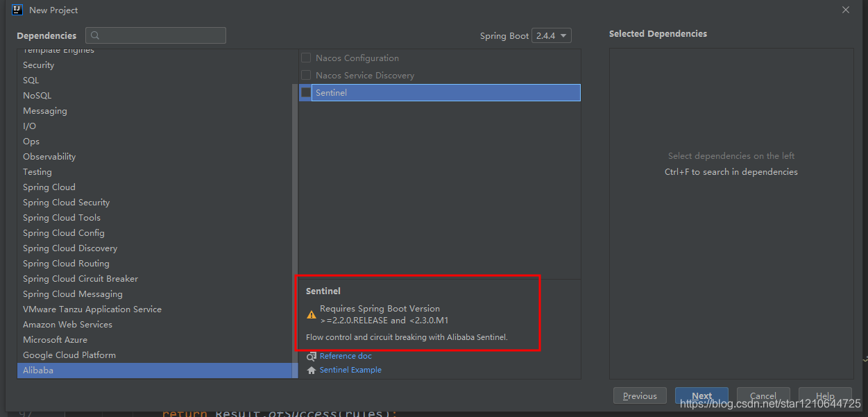Tick the Nacos Configuration checkbox

coord(306,58)
